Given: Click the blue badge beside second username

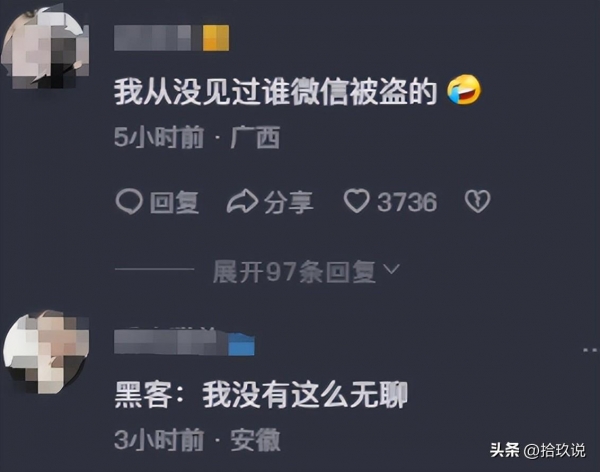Looking at the screenshot, I should coord(241,344).
